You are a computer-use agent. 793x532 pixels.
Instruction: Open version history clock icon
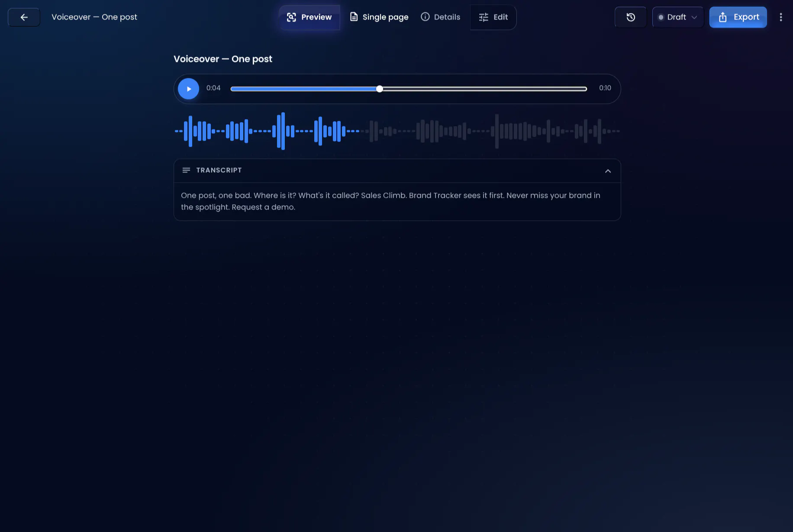click(x=631, y=17)
